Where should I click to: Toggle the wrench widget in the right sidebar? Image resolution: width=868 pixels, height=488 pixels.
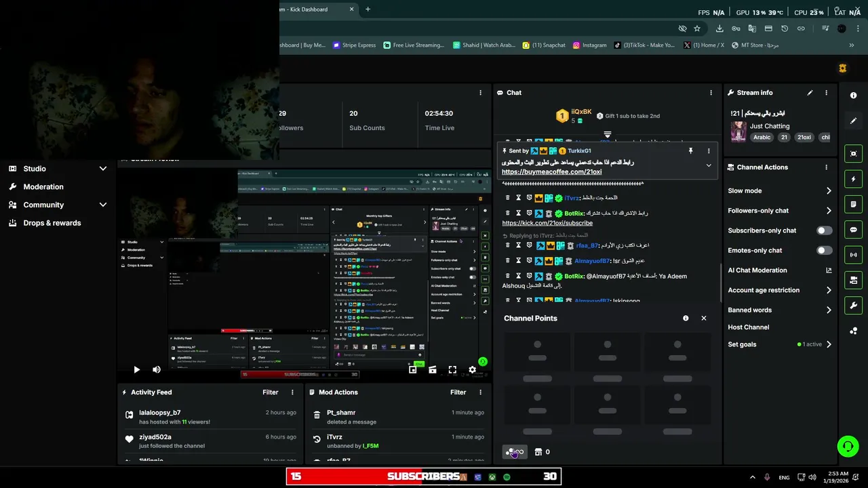(854, 305)
